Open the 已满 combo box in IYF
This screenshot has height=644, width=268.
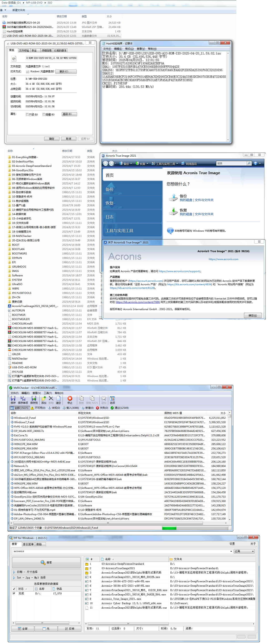(244, 551)
